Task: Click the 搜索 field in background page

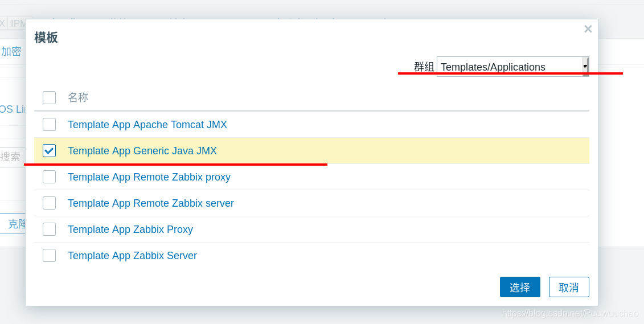Action: [13, 157]
